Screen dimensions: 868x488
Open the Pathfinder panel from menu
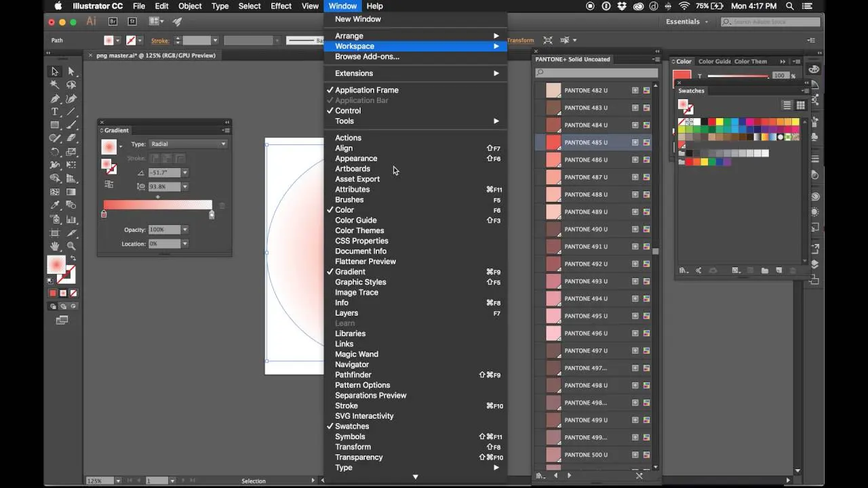pos(353,375)
